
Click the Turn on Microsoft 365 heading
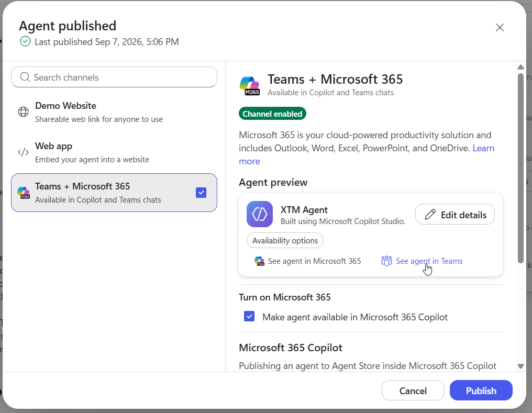click(x=285, y=297)
